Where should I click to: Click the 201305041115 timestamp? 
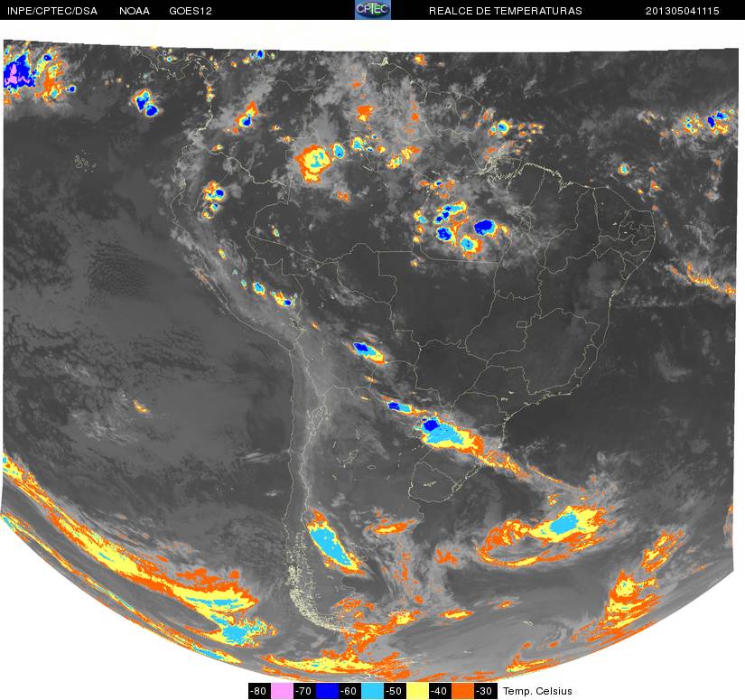[x=683, y=11]
